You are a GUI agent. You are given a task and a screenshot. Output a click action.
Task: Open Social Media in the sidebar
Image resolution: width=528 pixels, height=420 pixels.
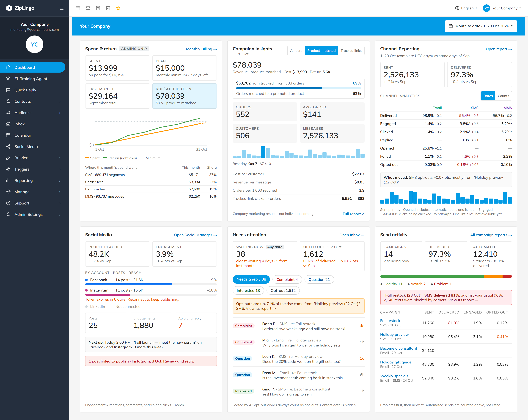(33, 146)
